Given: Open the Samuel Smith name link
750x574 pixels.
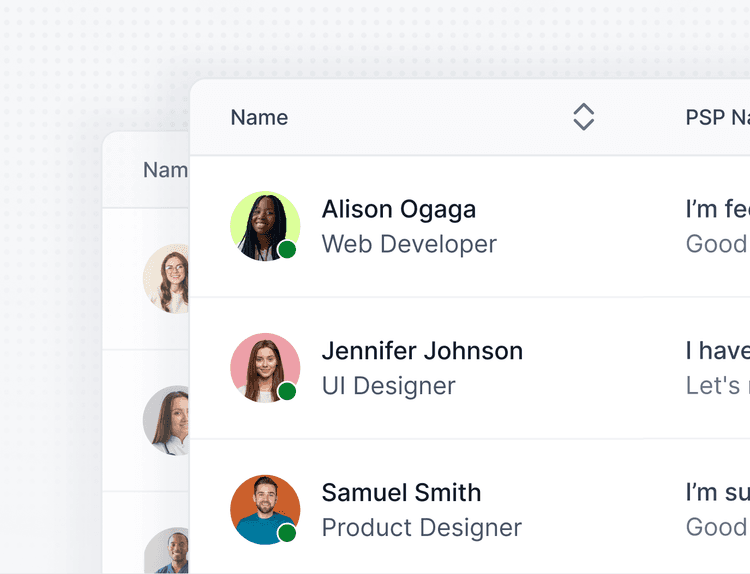Looking at the screenshot, I should 401,493.
